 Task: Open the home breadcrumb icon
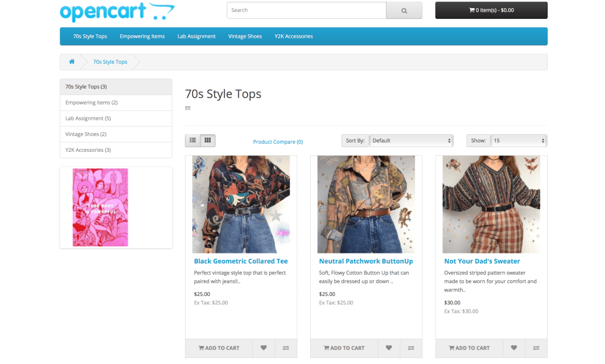(71, 62)
